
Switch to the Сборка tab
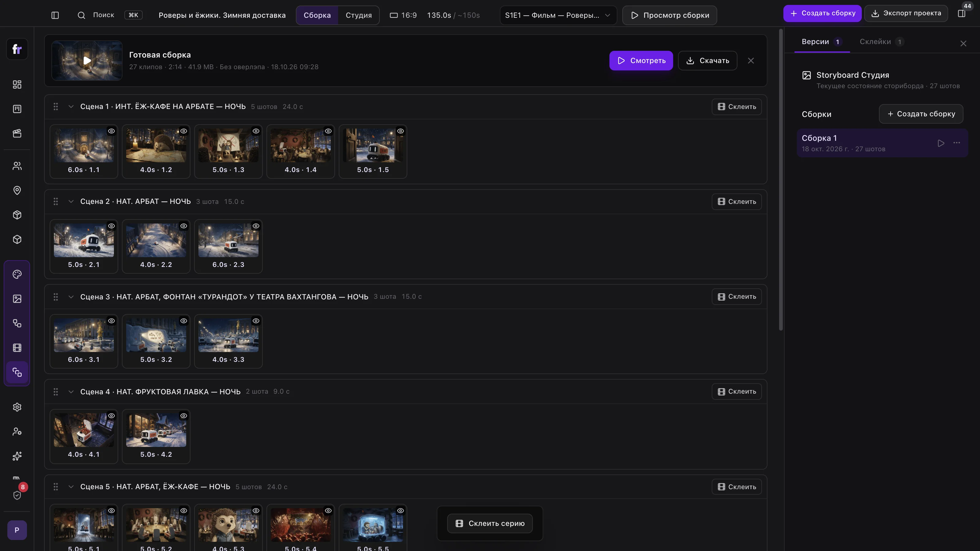click(317, 15)
